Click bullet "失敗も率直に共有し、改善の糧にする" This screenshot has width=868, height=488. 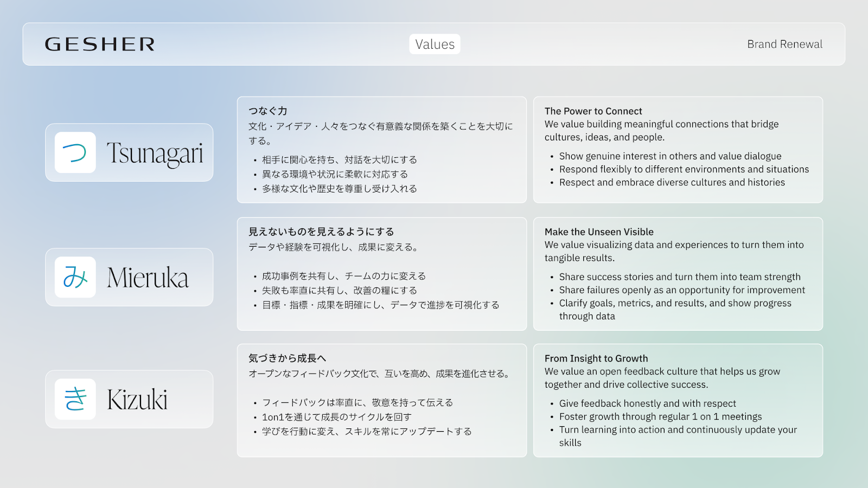(340, 291)
